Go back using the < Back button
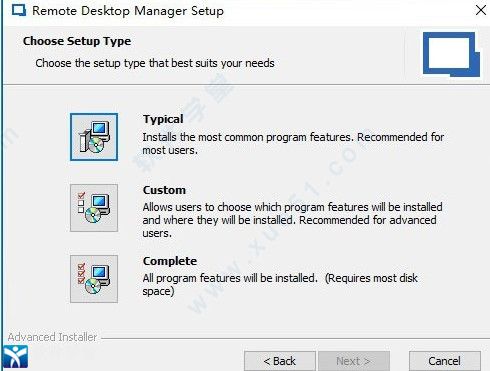Viewport: 490px width, 371px height. click(280, 361)
